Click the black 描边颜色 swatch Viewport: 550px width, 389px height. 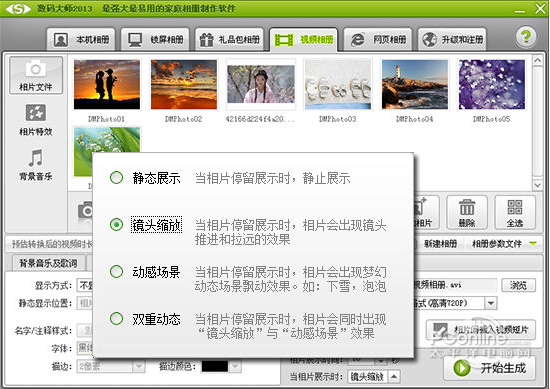click(x=215, y=367)
